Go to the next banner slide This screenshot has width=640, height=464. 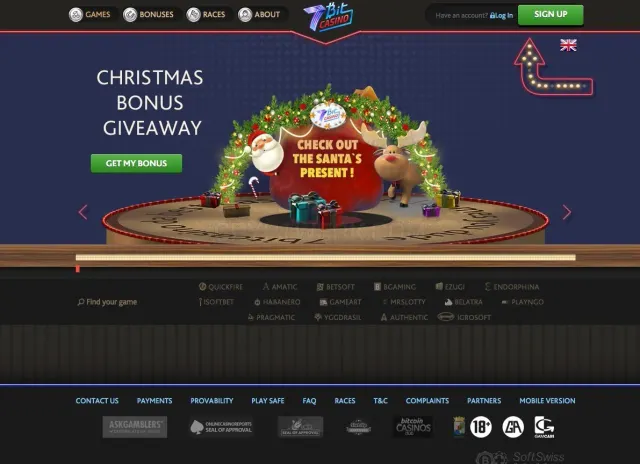tap(567, 212)
